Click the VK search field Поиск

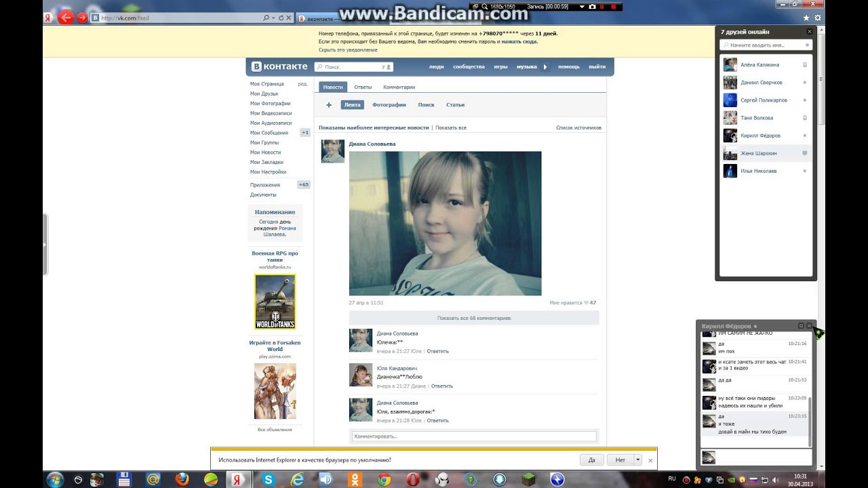coord(355,67)
